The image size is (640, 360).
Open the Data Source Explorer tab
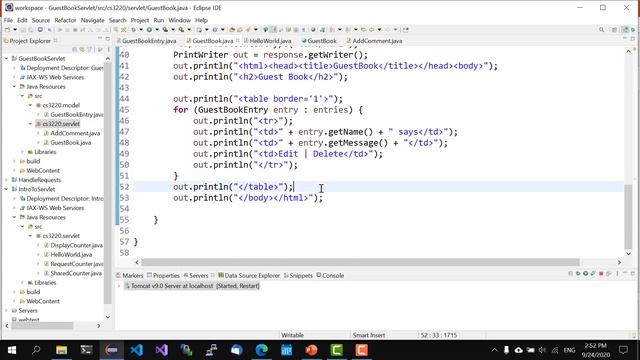[249, 276]
